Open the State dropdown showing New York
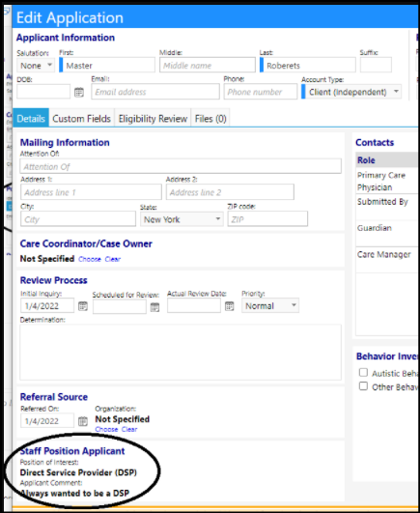 (182, 219)
